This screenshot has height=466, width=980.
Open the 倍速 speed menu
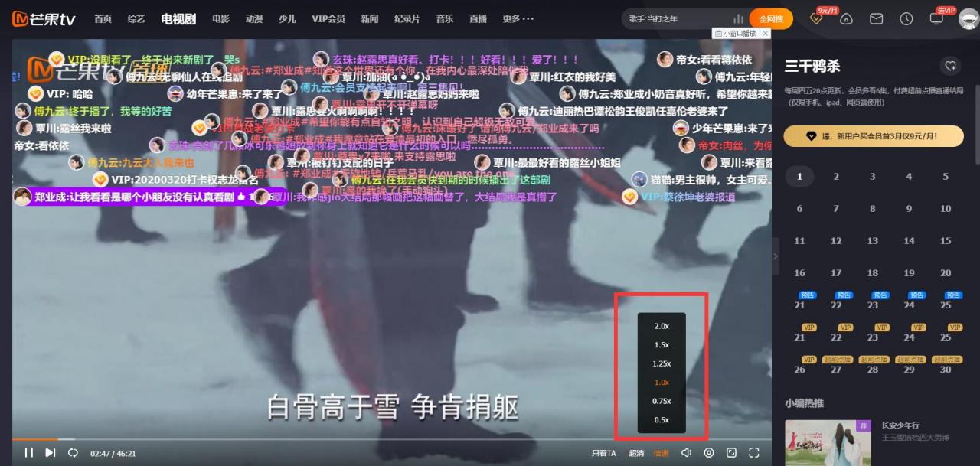pos(661,453)
